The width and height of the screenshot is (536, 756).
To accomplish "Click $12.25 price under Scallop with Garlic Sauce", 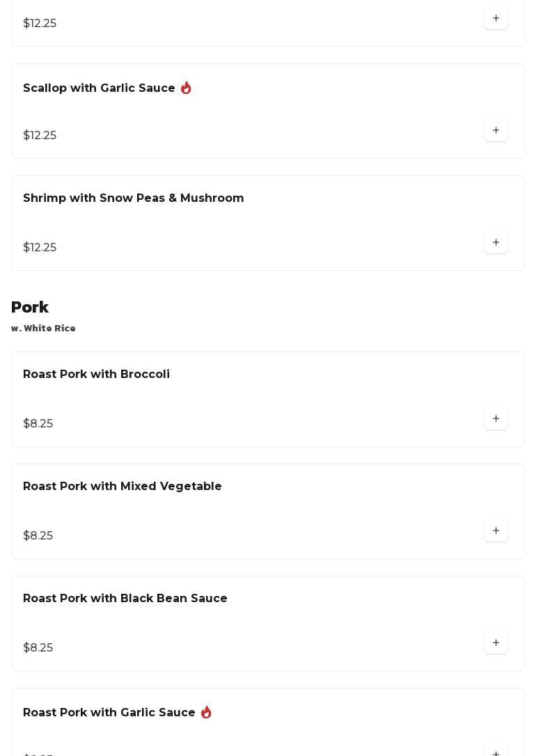I will pyautogui.click(x=40, y=136).
